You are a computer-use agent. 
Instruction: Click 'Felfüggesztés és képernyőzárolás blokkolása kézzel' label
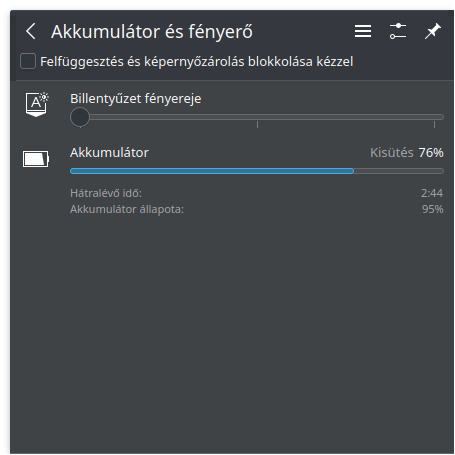click(197, 62)
